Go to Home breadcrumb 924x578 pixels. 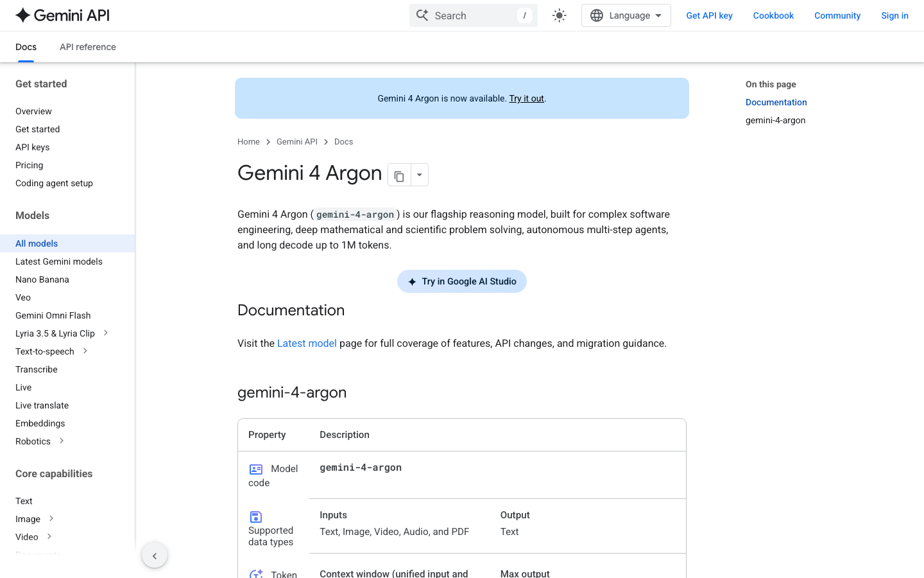coord(248,142)
